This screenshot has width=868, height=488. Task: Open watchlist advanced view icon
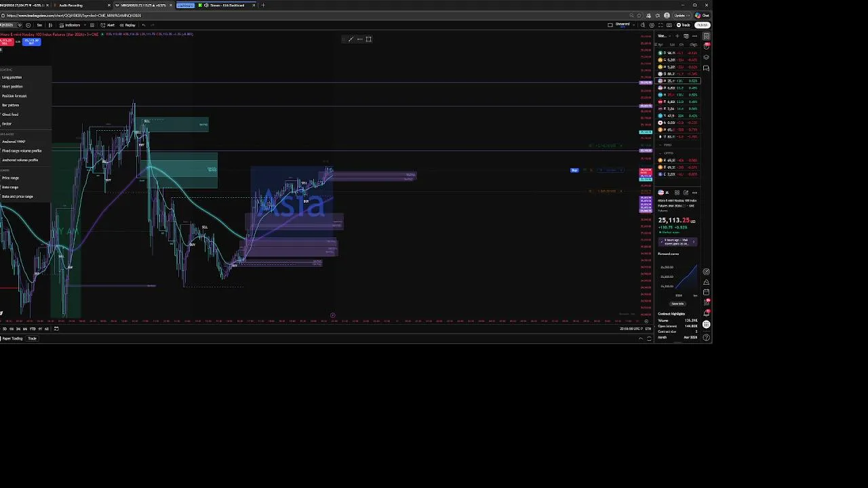(686, 36)
